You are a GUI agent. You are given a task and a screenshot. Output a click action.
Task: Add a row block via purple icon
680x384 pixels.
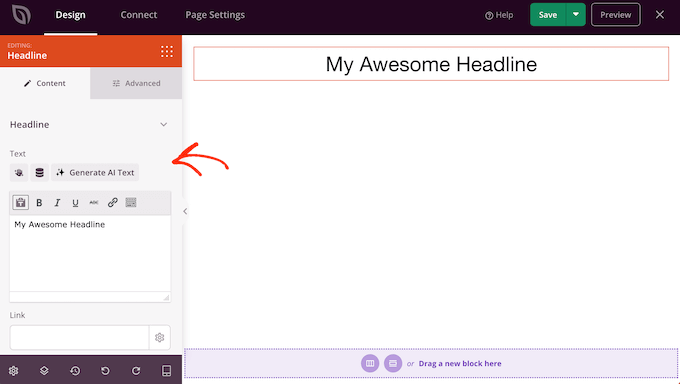(393, 364)
